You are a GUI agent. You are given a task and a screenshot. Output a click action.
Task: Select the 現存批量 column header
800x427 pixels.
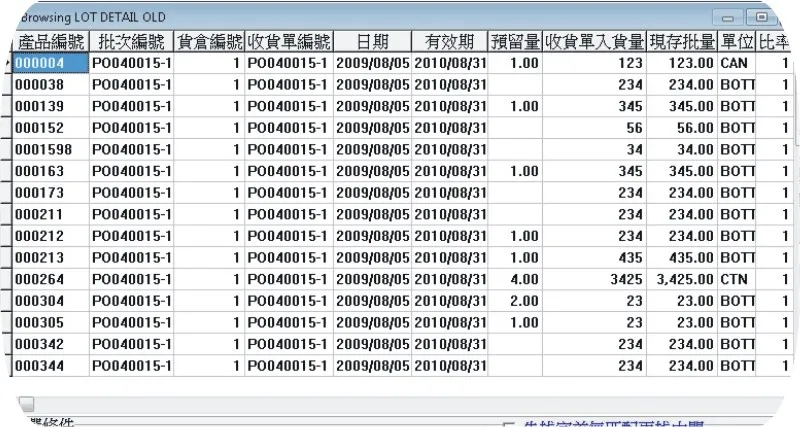coord(681,42)
